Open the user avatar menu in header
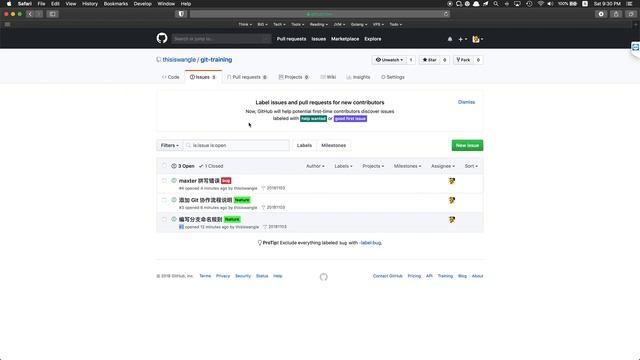 (477, 39)
